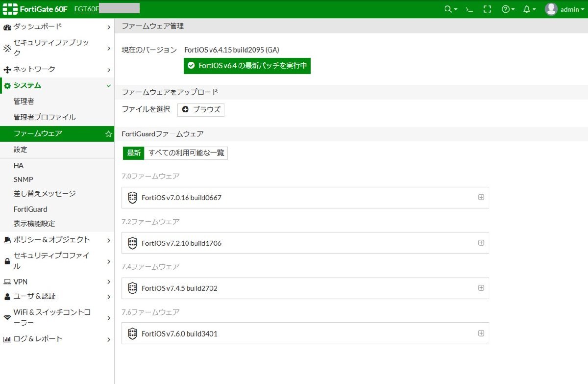Click the FortiGate logo icon
588x384 pixels.
[11, 8]
